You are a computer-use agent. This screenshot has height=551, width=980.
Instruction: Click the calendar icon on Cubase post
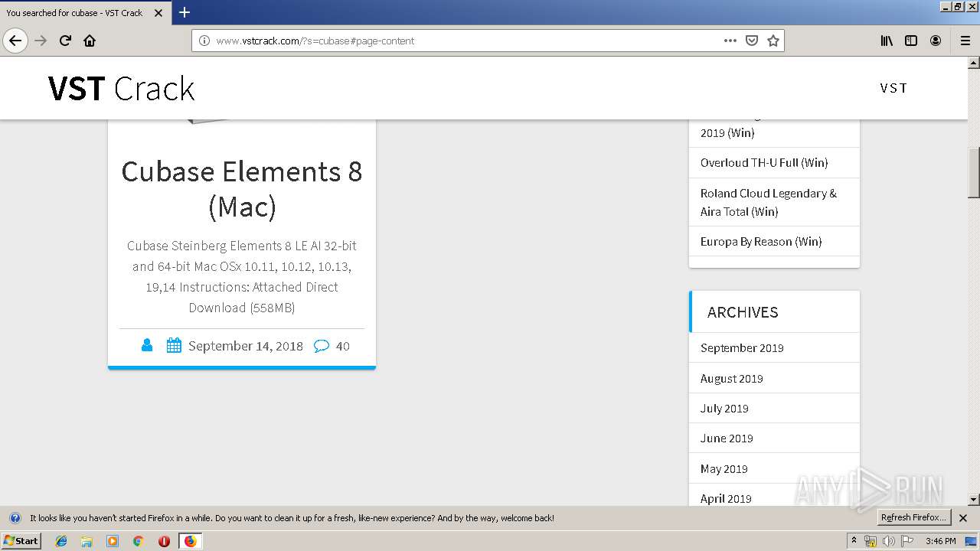[174, 346]
